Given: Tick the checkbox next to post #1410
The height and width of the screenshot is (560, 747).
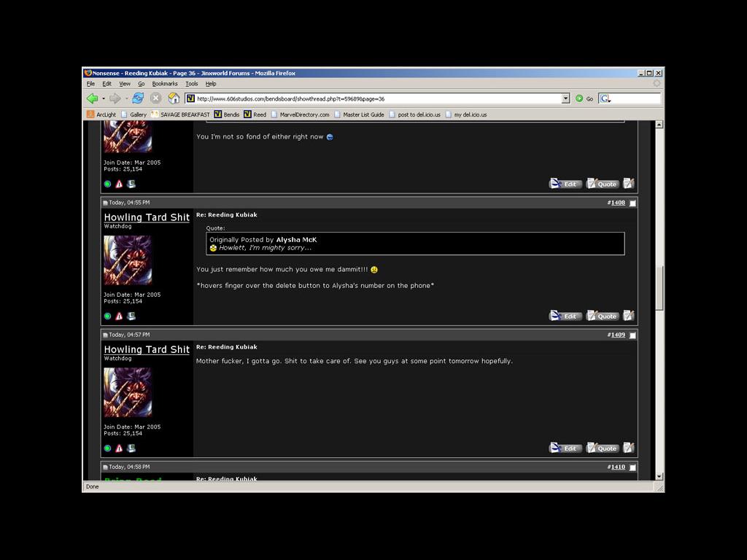Looking at the screenshot, I should click(632, 467).
